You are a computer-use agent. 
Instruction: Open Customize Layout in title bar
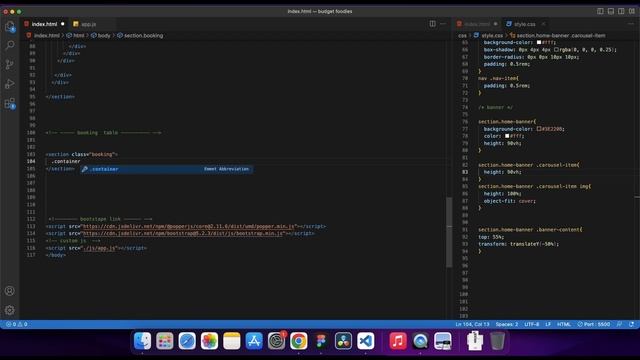pos(632,11)
